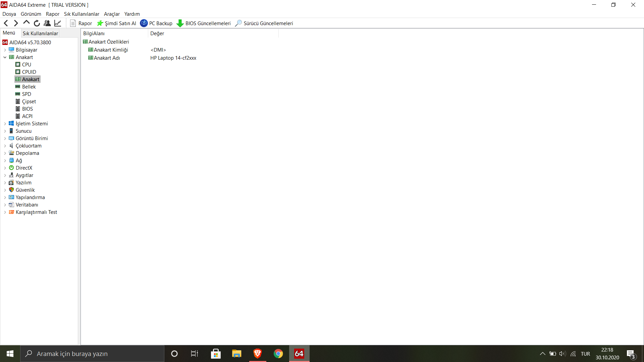Select the BIOS tree item
644x362 pixels.
(x=28, y=109)
